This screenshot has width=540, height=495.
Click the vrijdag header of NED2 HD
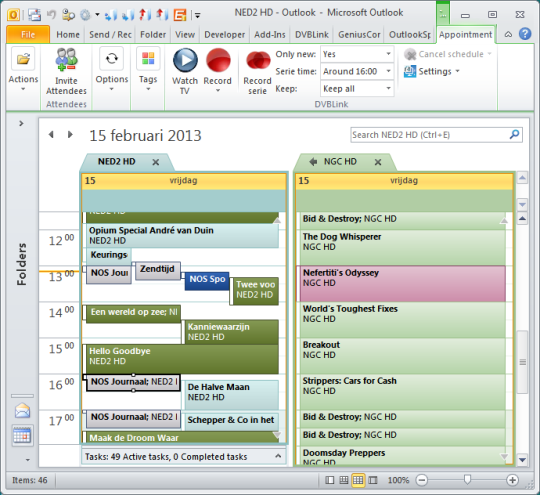(183, 181)
